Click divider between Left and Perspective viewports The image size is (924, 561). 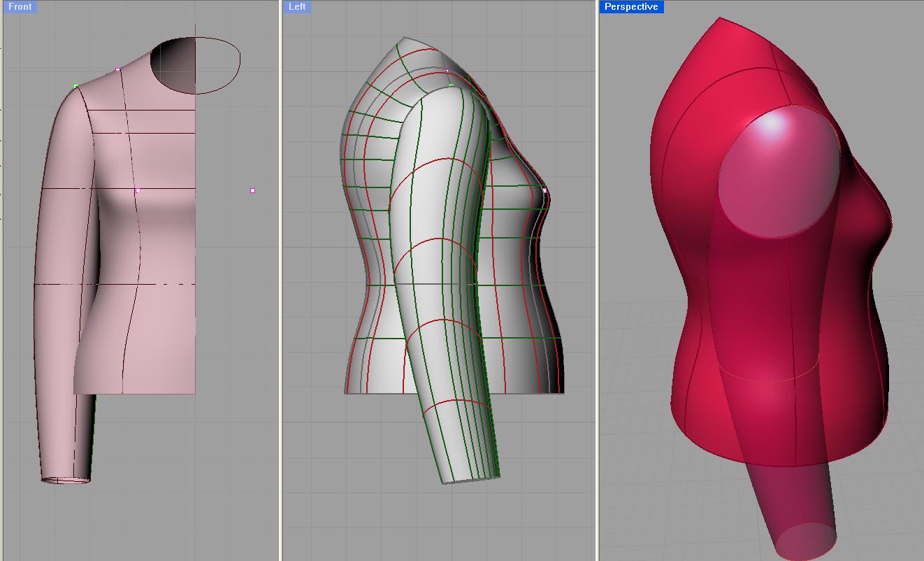click(597, 280)
